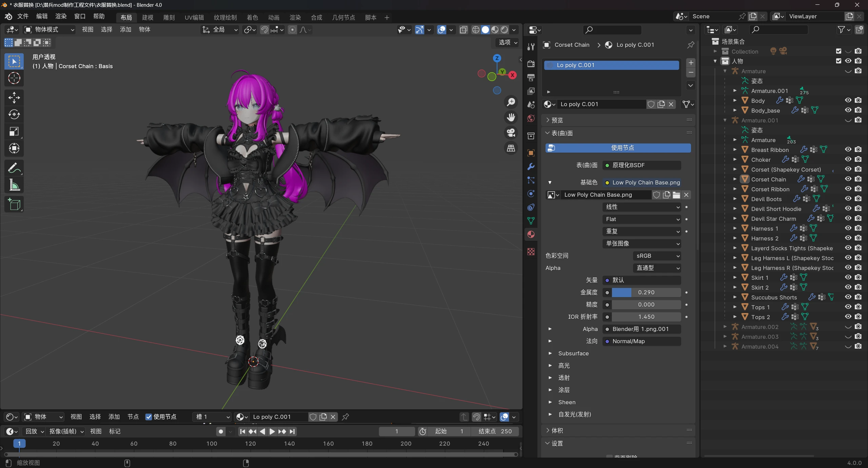This screenshot has height=468, width=868.
Task: Activate the Transform tool
Action: click(14, 148)
